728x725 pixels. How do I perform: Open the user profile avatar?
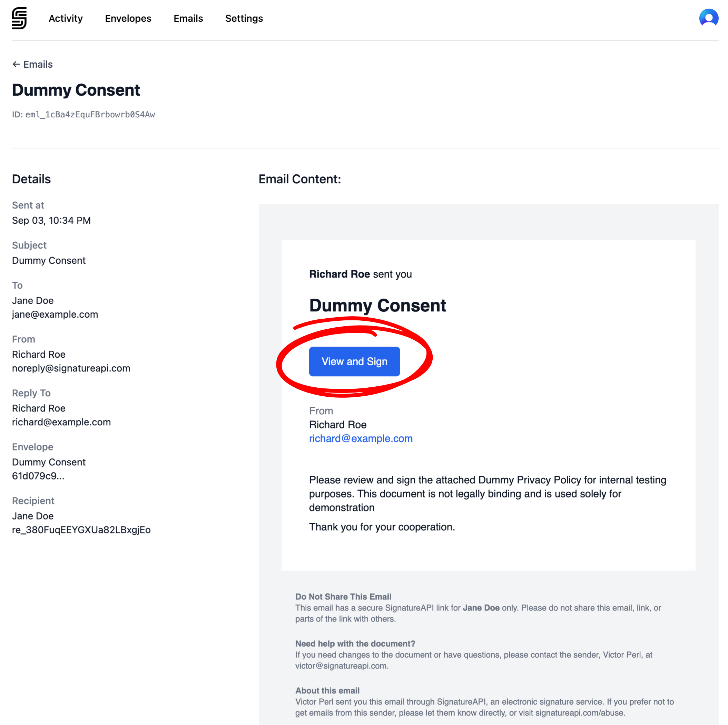coord(708,18)
